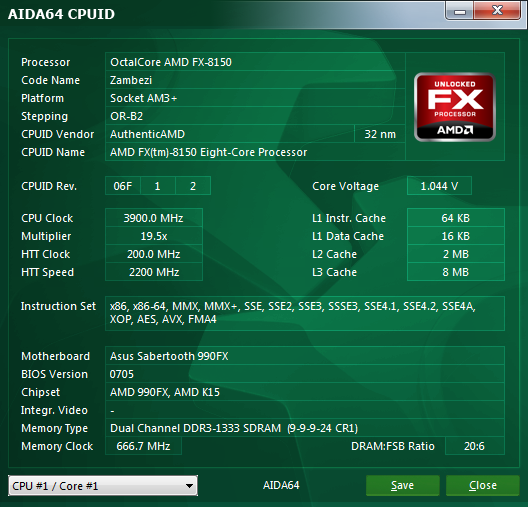Select the Memory Clock value 666.7 MHz
The image size is (528, 507).
point(143,446)
